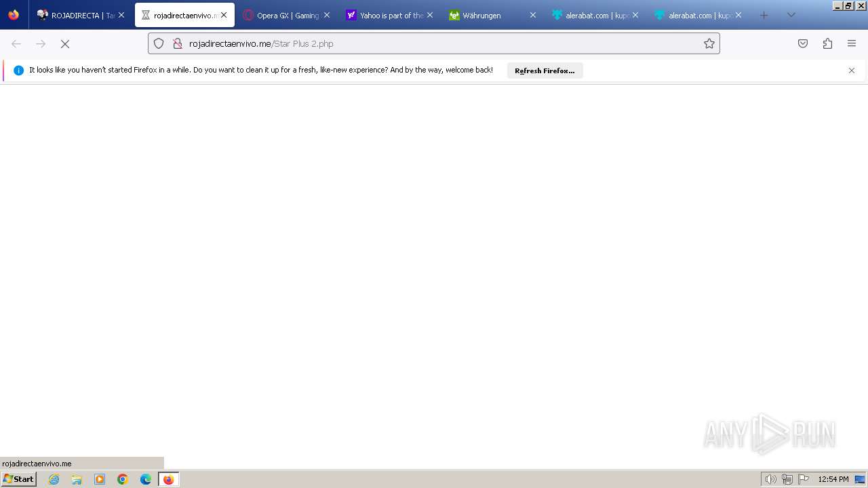Minimize the Firefox window
Image resolution: width=868 pixels, height=488 pixels.
837,5
